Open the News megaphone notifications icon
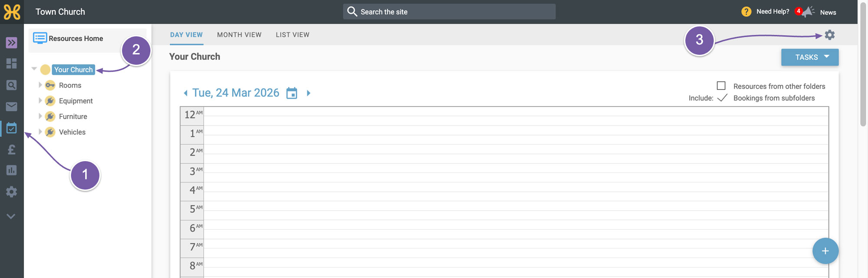The height and width of the screenshot is (278, 868). 807,12
